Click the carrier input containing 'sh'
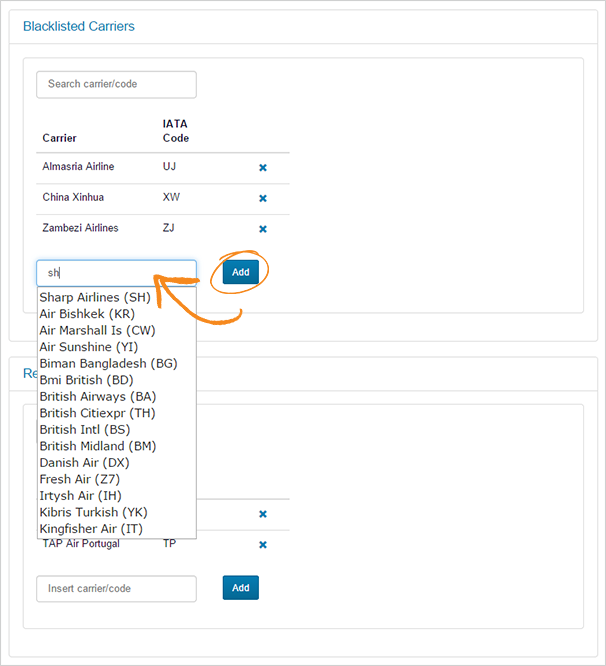 116,273
